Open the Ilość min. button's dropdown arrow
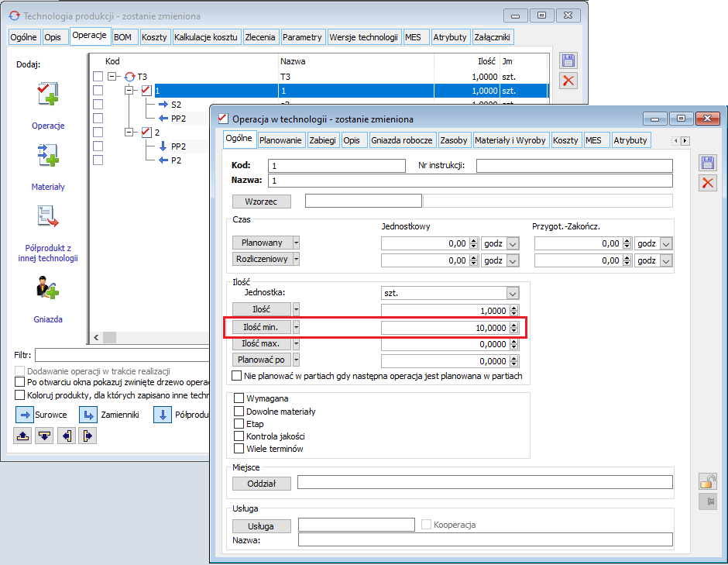728x565 pixels. point(296,327)
